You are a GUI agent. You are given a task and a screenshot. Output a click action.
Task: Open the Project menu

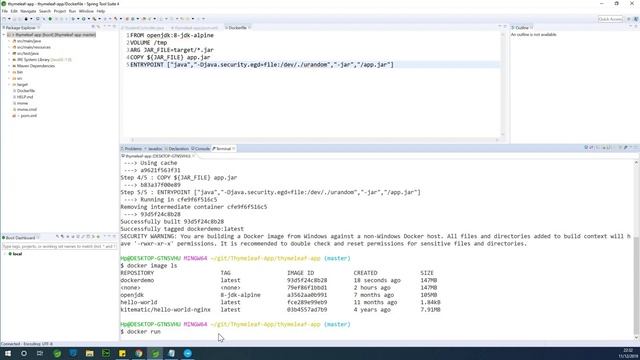coord(60,11)
